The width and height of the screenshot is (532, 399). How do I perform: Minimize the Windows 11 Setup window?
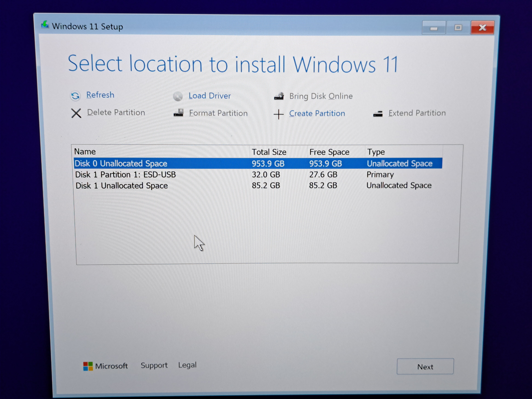pyautogui.click(x=434, y=28)
